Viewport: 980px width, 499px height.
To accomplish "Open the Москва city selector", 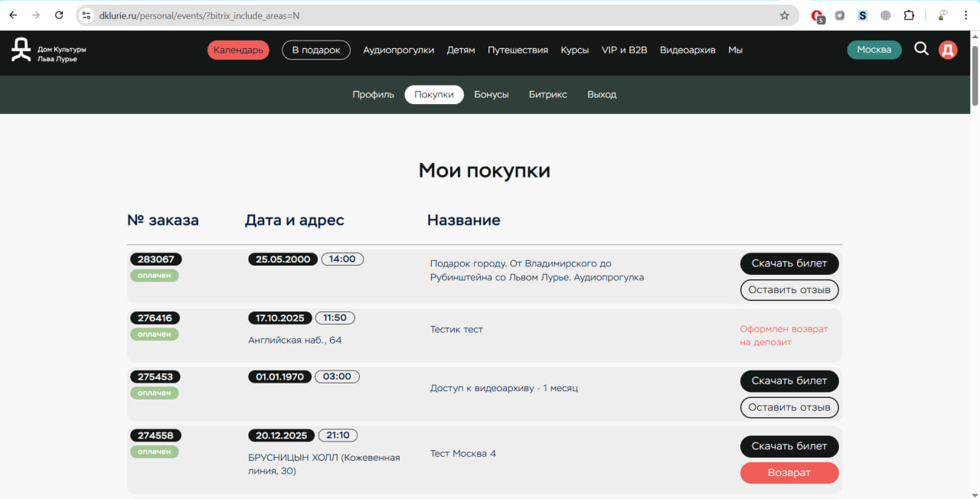I will pos(874,50).
